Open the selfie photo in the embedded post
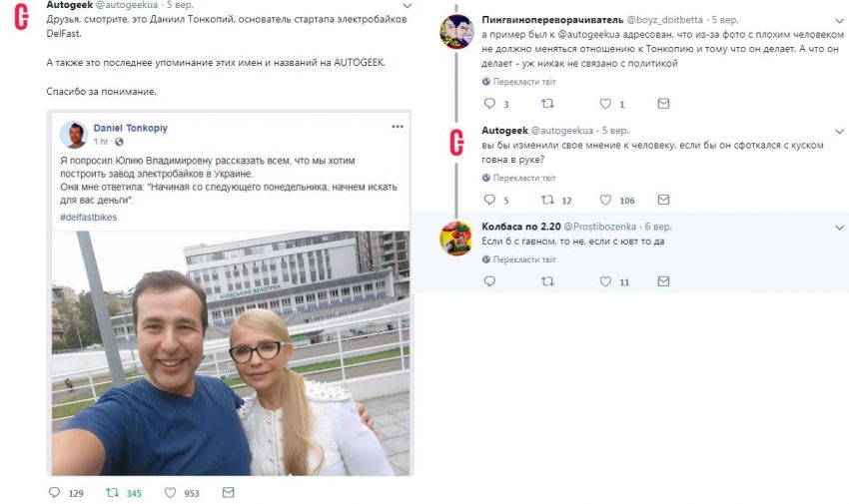This screenshot has height=504, width=849. point(231,353)
